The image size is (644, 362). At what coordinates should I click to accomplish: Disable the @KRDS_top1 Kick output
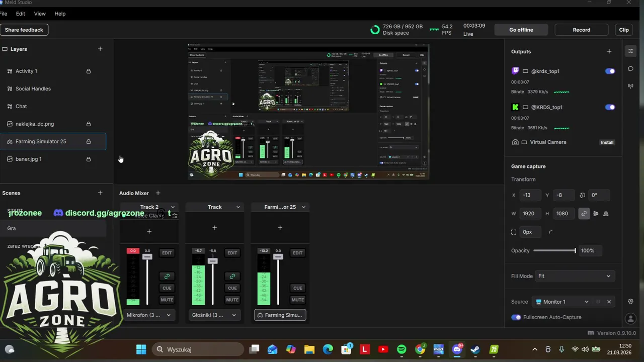click(x=610, y=107)
